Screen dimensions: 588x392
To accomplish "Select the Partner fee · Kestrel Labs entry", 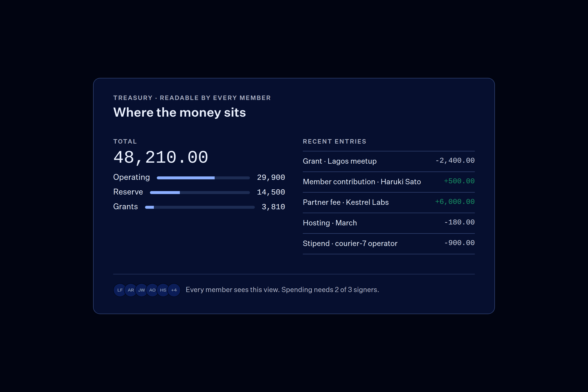I will coord(389,203).
